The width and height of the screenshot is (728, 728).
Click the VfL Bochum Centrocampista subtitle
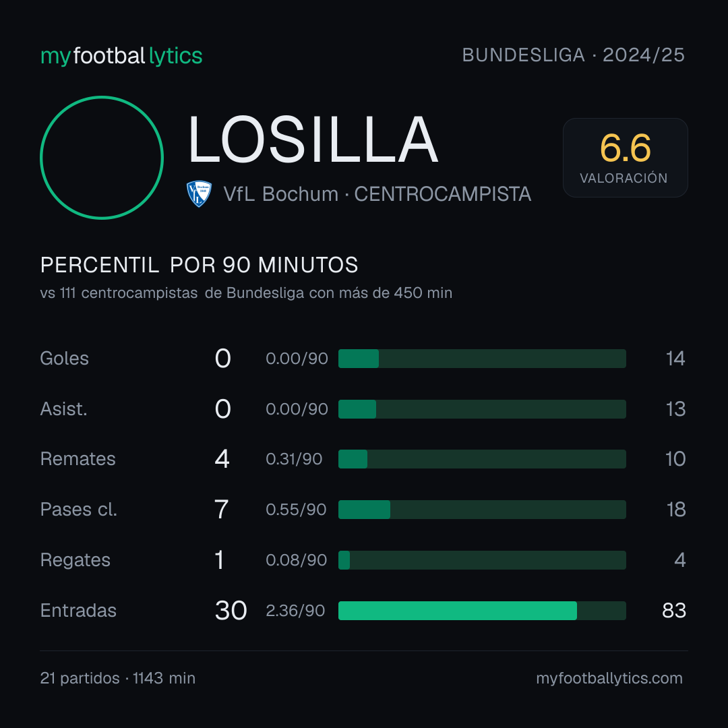(377, 194)
